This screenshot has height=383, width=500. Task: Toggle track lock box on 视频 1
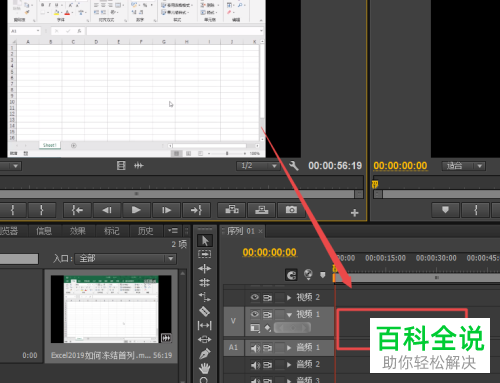pyautogui.click(x=279, y=314)
